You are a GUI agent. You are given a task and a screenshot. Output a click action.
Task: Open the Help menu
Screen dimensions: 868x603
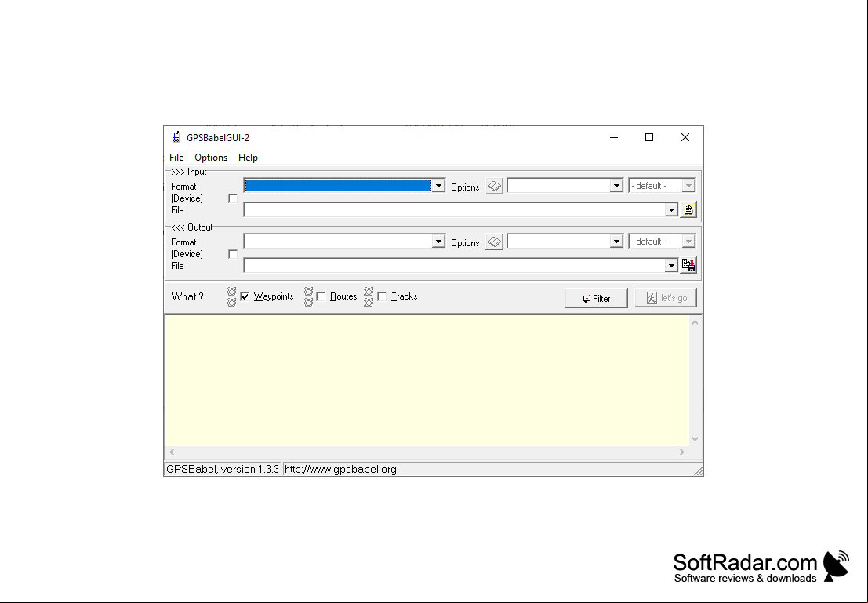(x=248, y=158)
